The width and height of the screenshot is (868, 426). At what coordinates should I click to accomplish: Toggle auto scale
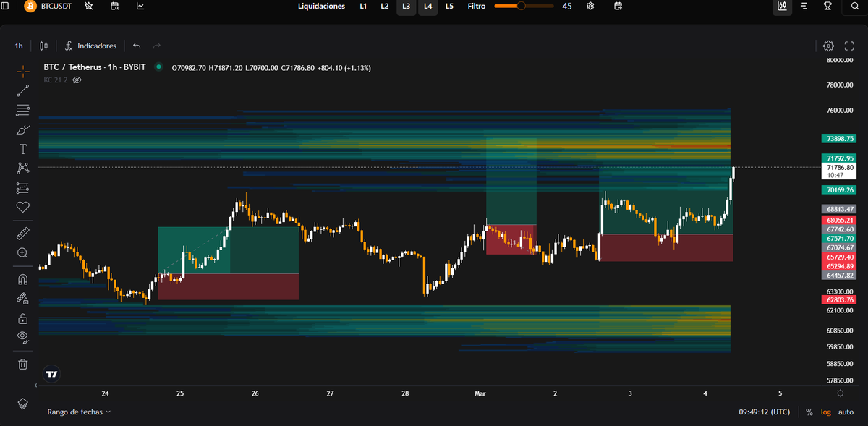point(846,412)
